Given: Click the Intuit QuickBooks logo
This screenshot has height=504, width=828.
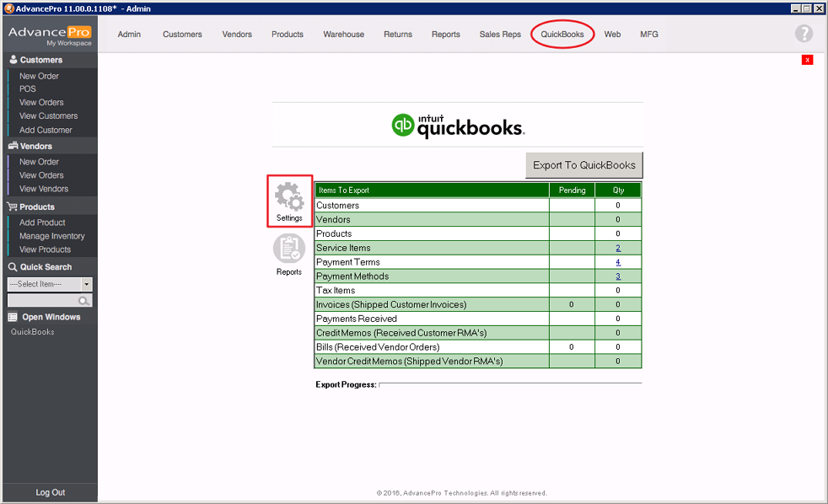Looking at the screenshot, I should click(x=458, y=126).
